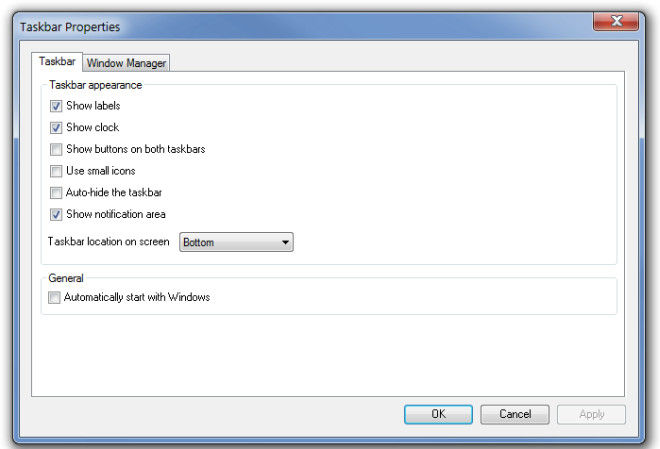Uncheck the Show clock checkbox
The image size is (660, 449).
coord(56,128)
